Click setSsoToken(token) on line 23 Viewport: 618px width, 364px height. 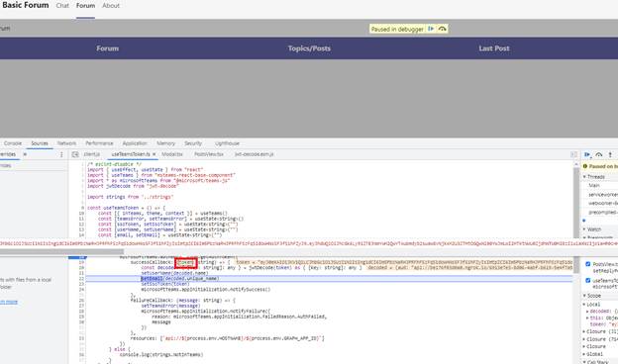(x=165, y=284)
